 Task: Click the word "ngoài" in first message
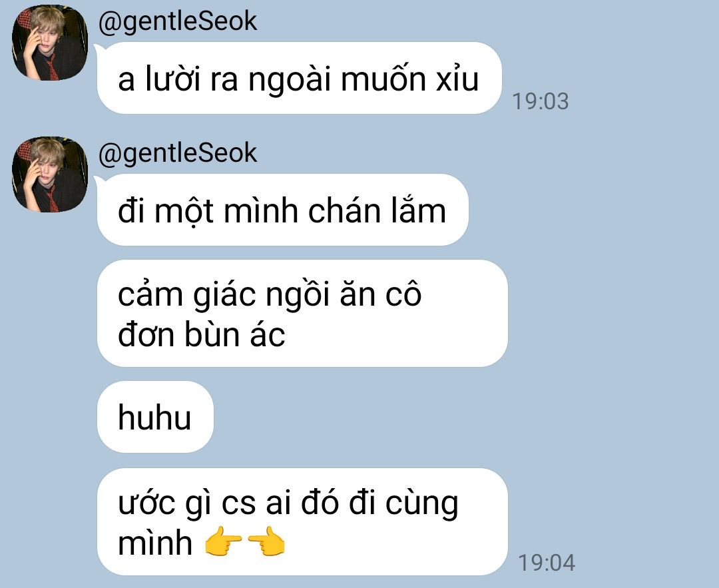(x=290, y=81)
